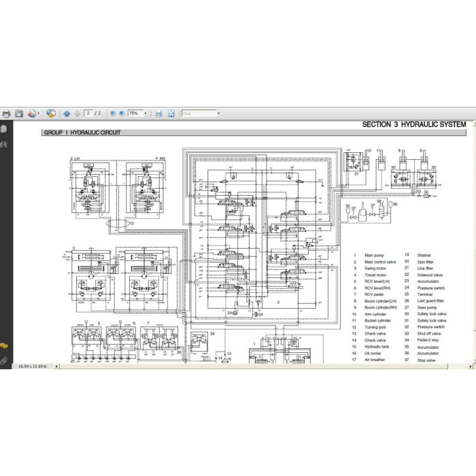
Task: Open the Create PDF dropdown arrow
Action: coord(39,114)
